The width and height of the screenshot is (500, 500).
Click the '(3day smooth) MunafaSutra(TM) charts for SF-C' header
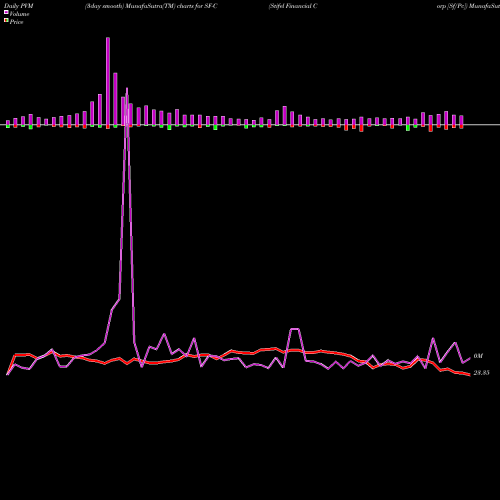click(x=151, y=6)
